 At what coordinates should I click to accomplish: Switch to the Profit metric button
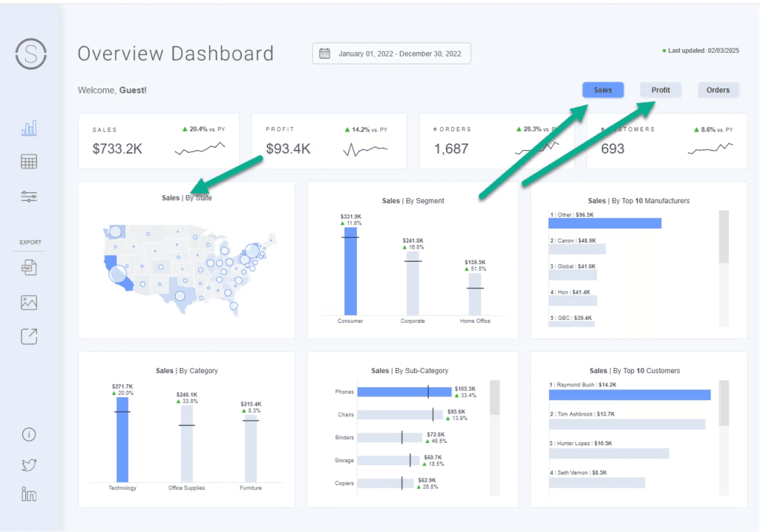click(661, 91)
